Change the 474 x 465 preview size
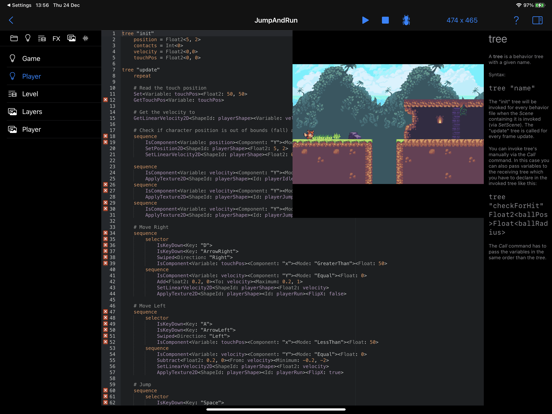The width and height of the screenshot is (552, 414). [x=462, y=20]
